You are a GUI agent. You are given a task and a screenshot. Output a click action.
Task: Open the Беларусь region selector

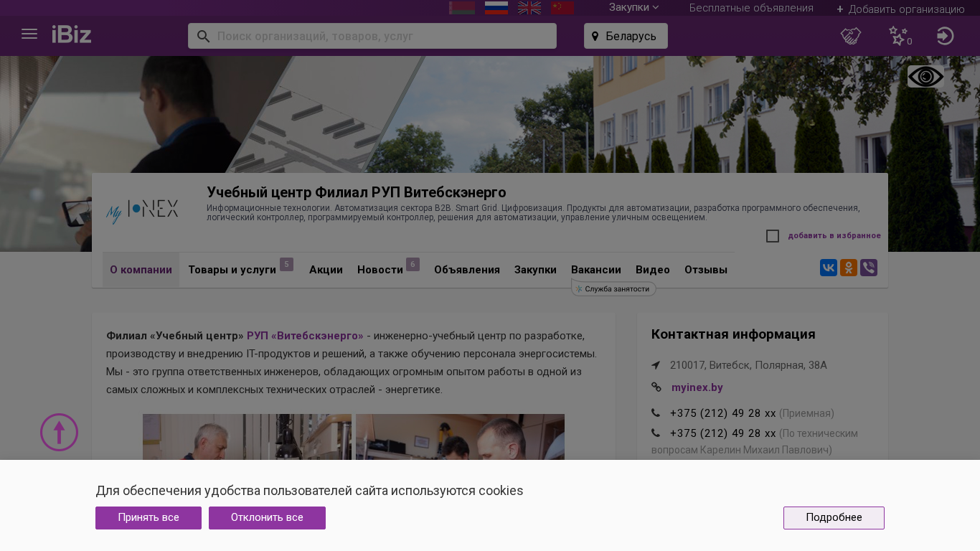coord(626,36)
